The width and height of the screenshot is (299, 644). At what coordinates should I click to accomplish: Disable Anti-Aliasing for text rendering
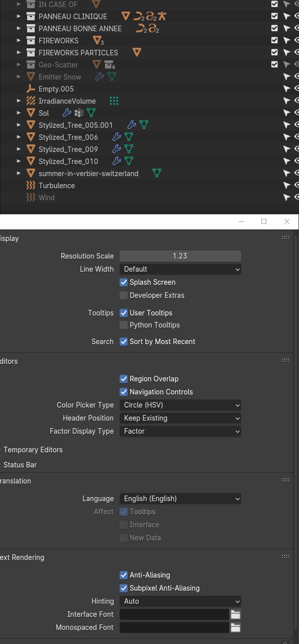(x=124, y=575)
